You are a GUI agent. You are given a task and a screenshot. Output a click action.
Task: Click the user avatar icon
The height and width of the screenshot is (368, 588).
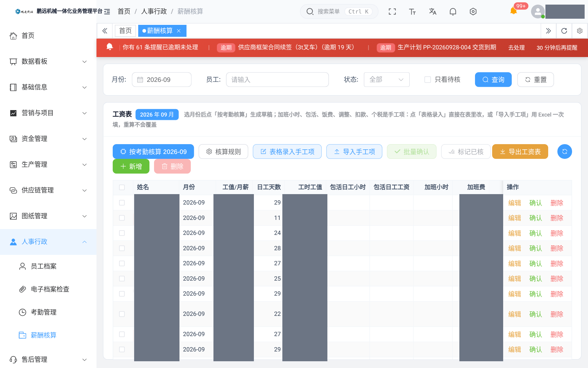click(x=538, y=12)
